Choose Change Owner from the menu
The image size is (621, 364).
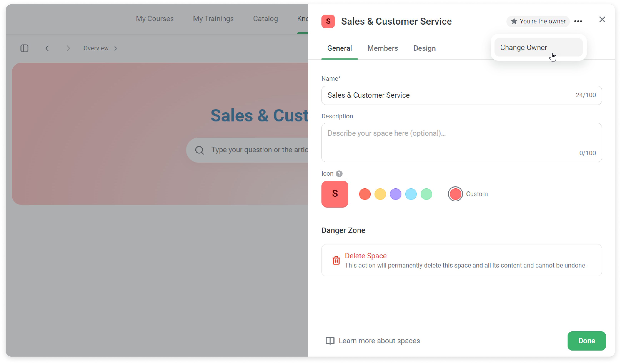pos(539,47)
